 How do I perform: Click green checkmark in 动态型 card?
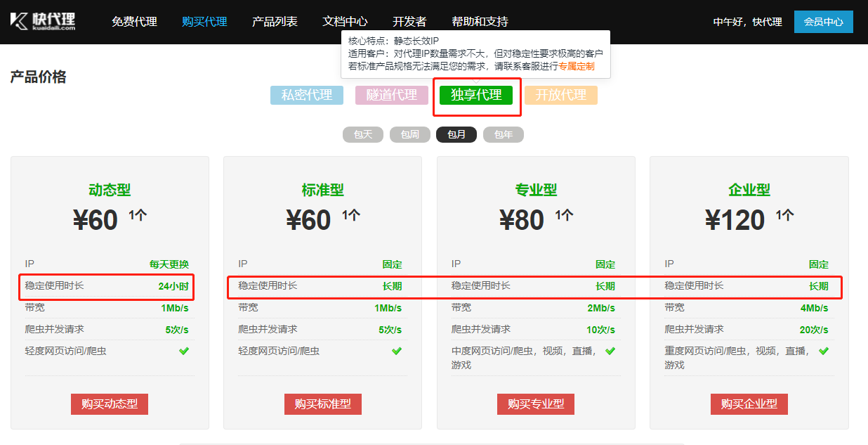[184, 351]
